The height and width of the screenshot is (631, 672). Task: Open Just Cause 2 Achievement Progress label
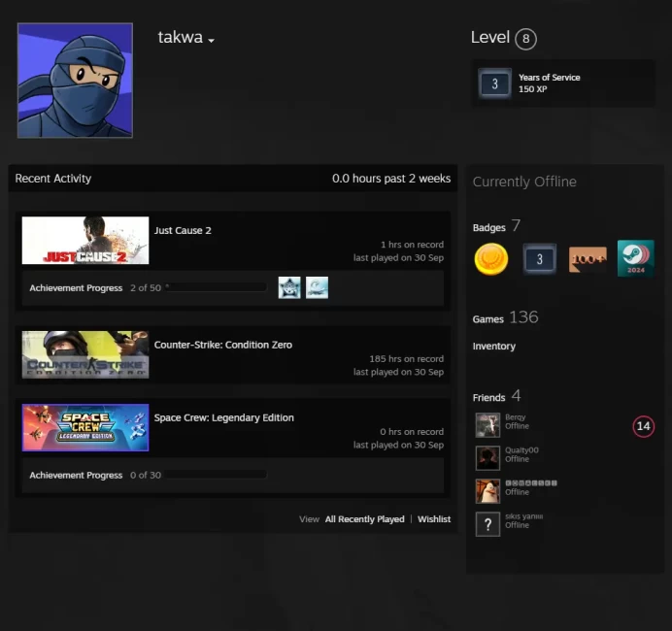76,288
